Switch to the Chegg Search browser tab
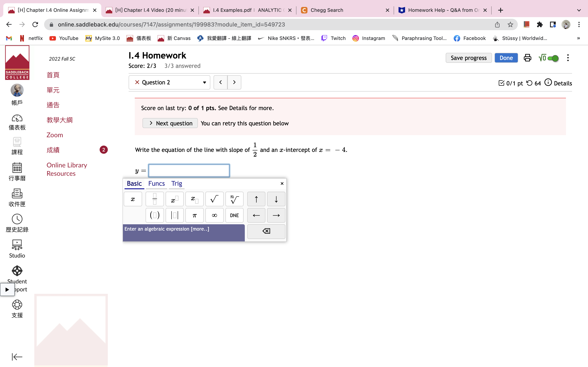The width and height of the screenshot is (588, 367). coord(327,10)
